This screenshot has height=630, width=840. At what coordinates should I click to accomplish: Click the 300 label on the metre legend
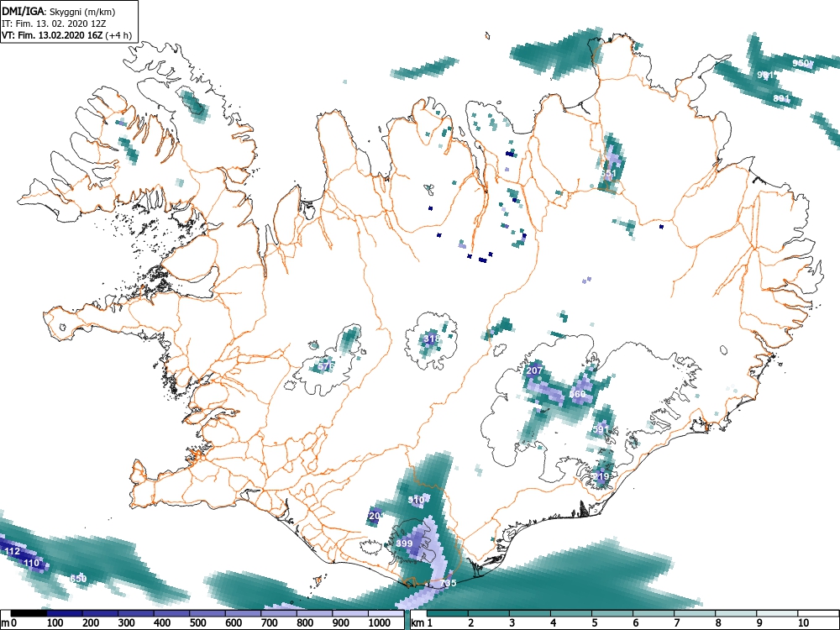click(126, 622)
